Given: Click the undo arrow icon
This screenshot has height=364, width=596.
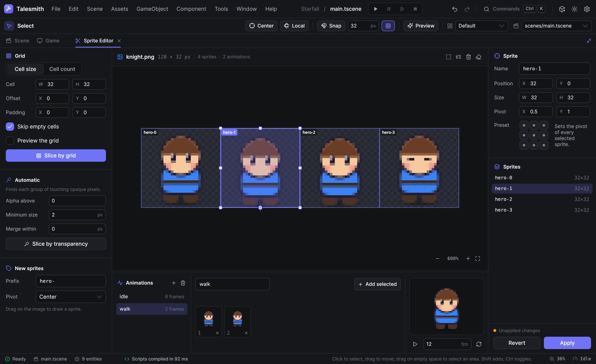Looking at the screenshot, I should tap(454, 9).
